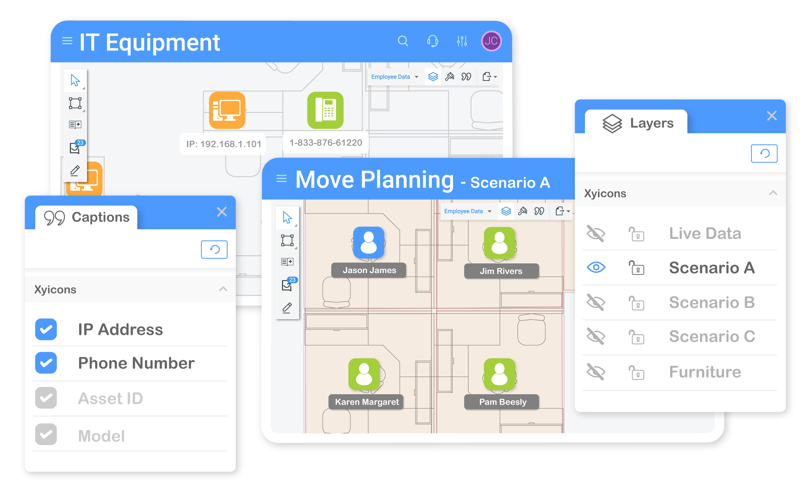Toggle the Phone Number caption checkbox

tap(46, 363)
